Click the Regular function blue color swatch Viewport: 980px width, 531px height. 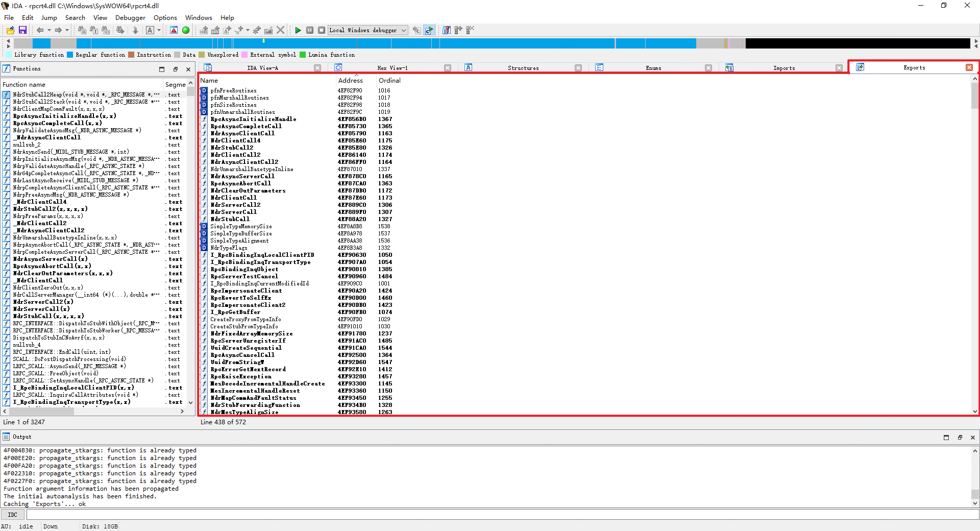[x=70, y=55]
